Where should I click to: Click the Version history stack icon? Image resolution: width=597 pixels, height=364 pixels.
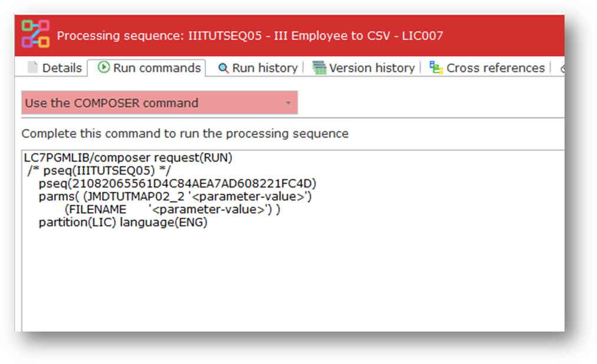(x=319, y=68)
